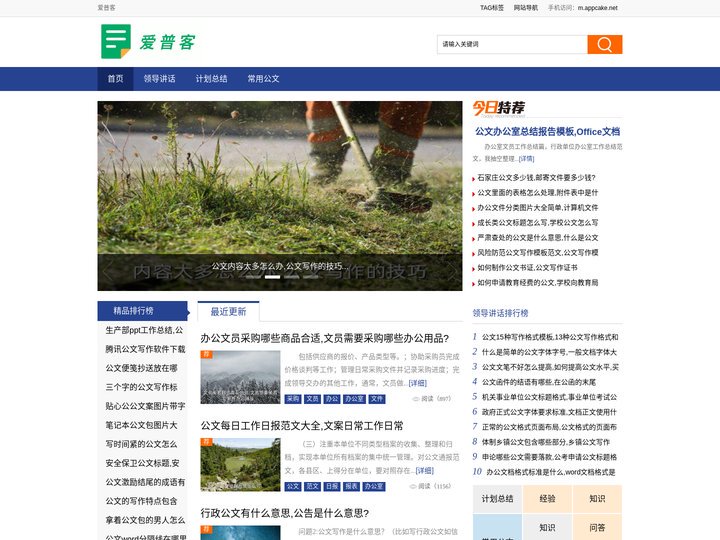Open featured 公文办公室总结报告模板 headline

tap(547, 132)
